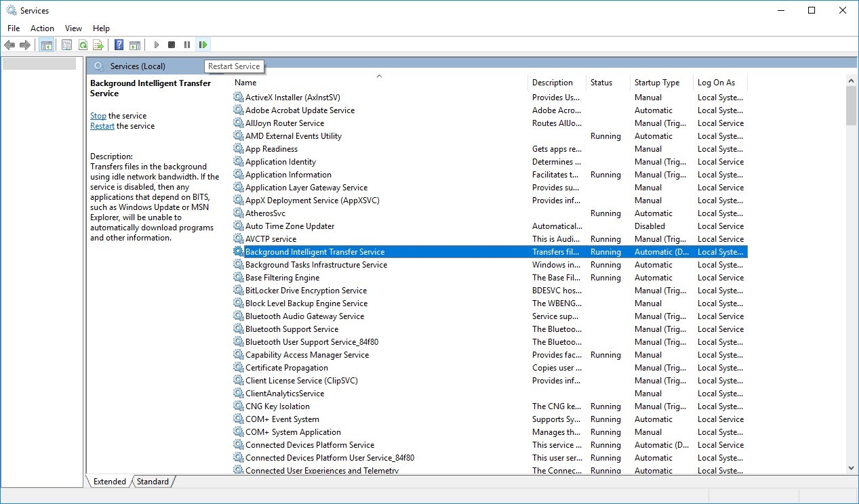Click the Stop Service square icon
Image resolution: width=859 pixels, height=504 pixels.
coord(172,45)
